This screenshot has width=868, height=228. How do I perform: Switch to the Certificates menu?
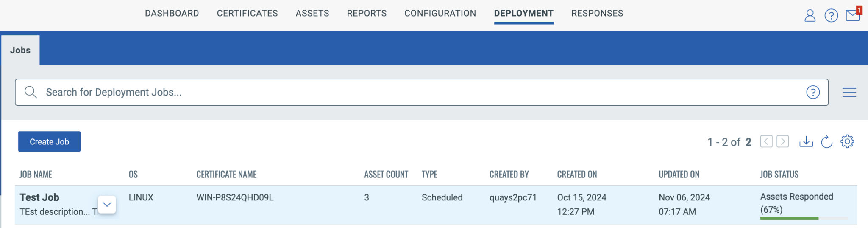pyautogui.click(x=248, y=13)
